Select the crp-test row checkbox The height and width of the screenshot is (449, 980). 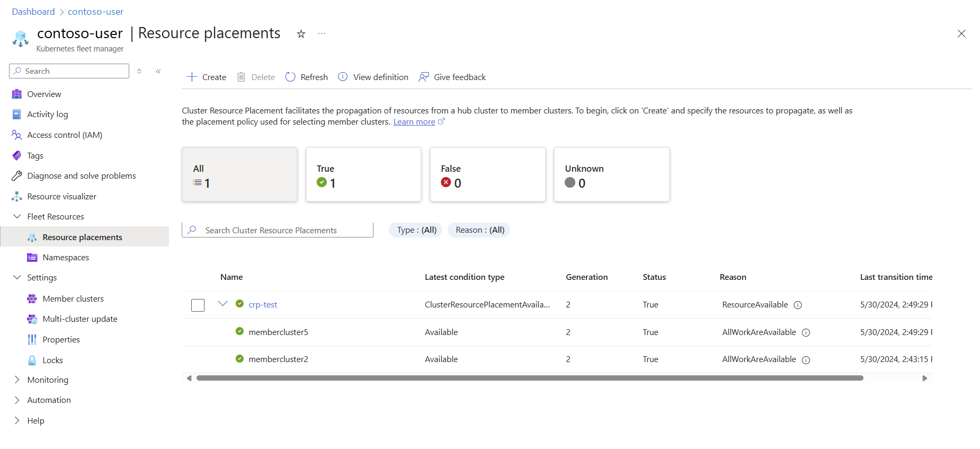coord(198,305)
